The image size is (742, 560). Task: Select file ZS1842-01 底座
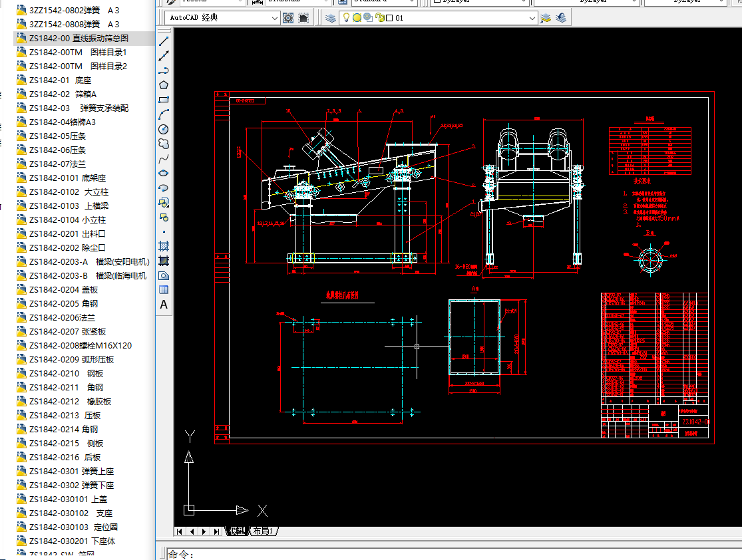point(53,80)
